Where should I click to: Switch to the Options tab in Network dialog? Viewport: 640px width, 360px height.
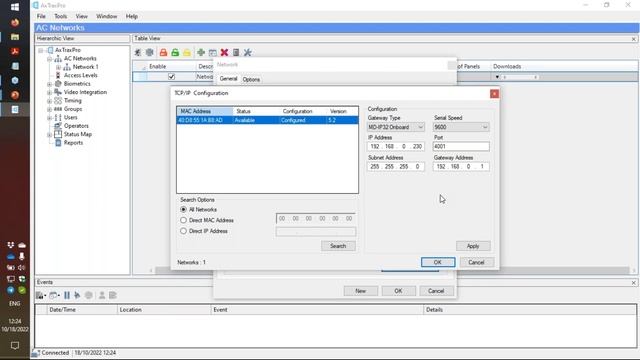(251, 80)
